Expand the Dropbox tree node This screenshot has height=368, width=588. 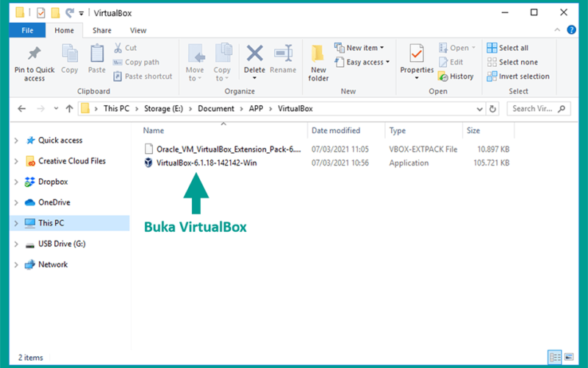click(x=16, y=182)
